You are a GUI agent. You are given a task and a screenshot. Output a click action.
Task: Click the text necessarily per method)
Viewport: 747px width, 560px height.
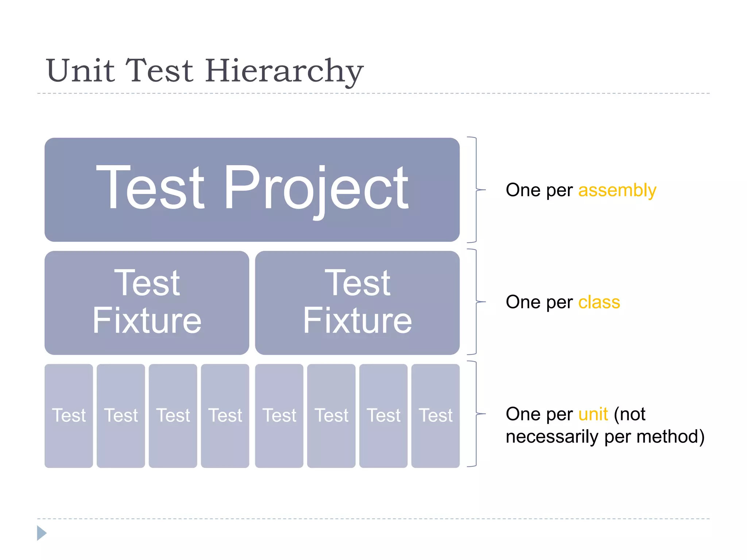[605, 437]
